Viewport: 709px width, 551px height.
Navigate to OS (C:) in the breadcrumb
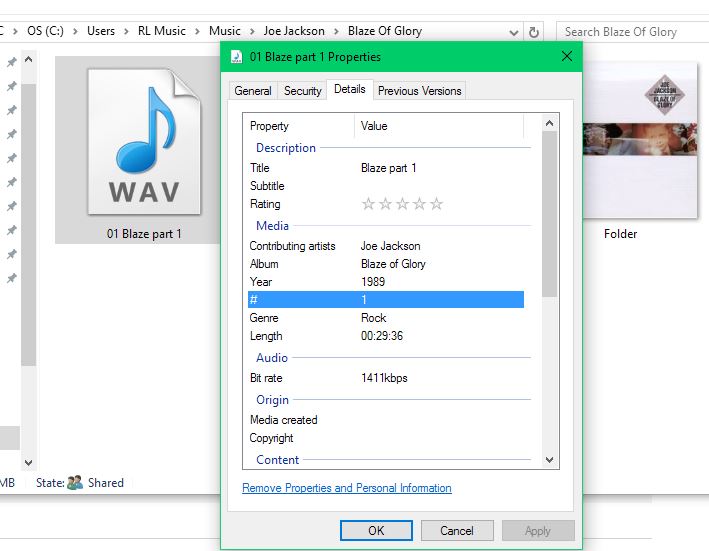[45, 31]
